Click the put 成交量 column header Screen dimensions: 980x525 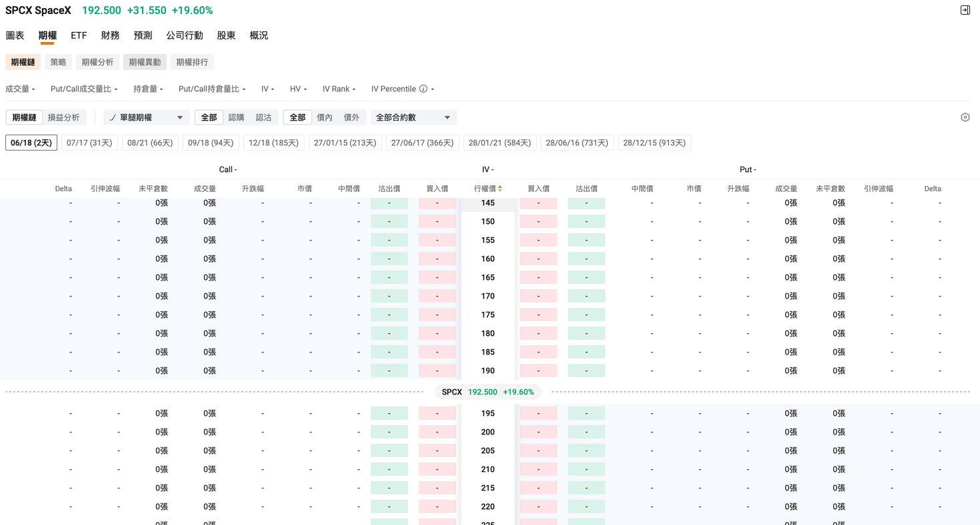787,189
